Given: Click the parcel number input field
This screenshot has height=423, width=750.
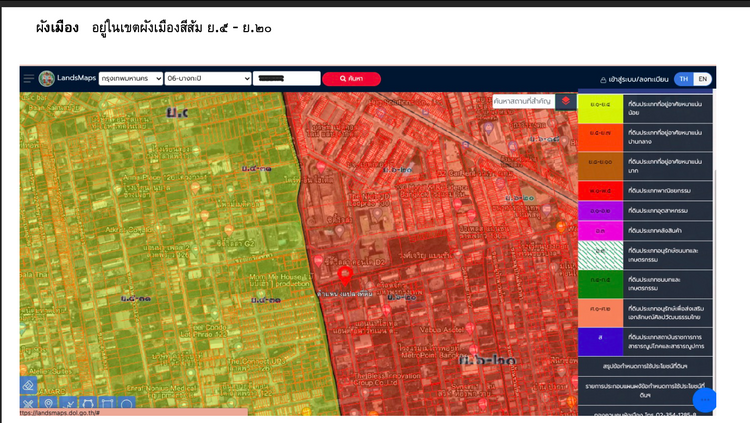Looking at the screenshot, I should [287, 78].
